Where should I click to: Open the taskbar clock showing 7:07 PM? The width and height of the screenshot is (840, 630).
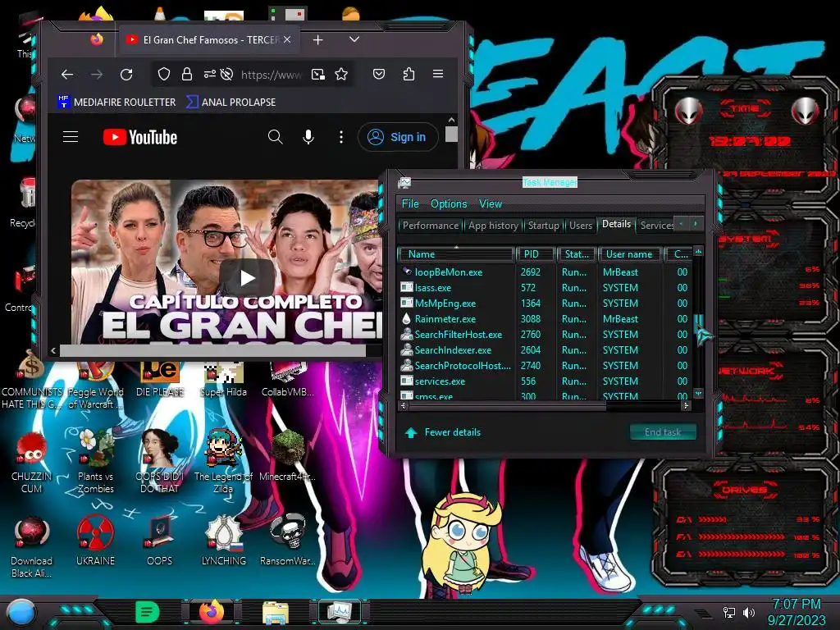(797, 612)
